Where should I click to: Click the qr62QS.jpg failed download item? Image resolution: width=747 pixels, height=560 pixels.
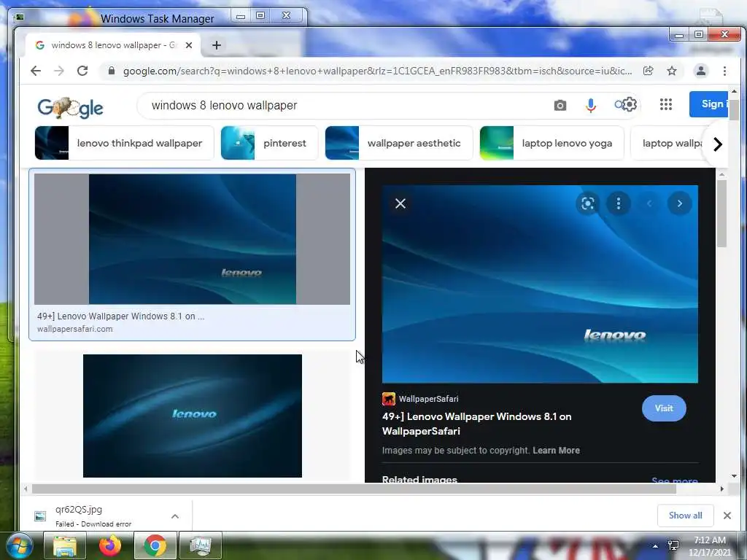(x=100, y=516)
